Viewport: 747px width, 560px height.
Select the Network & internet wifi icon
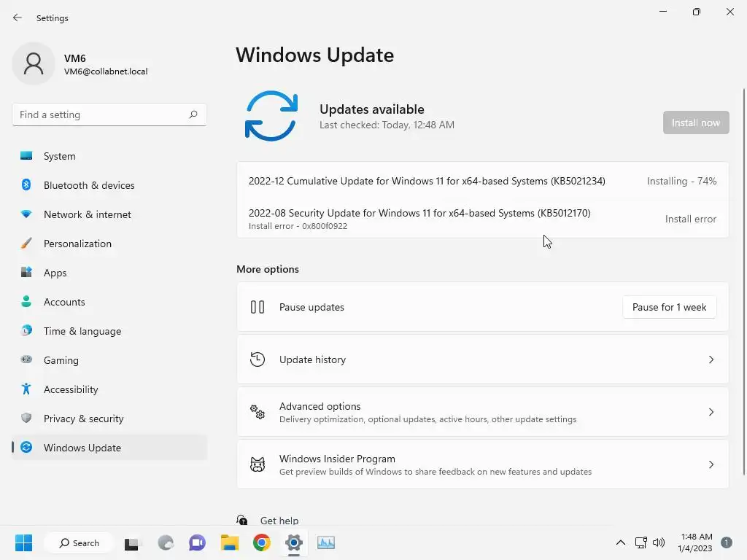(26, 214)
